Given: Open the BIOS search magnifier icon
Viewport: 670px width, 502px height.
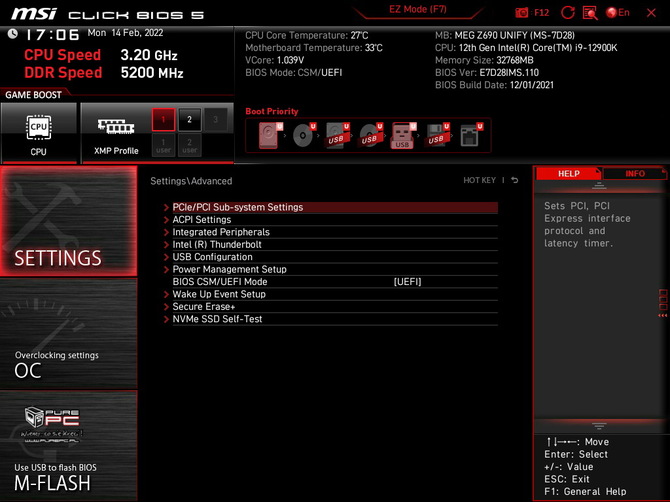Looking at the screenshot, I should (590, 13).
